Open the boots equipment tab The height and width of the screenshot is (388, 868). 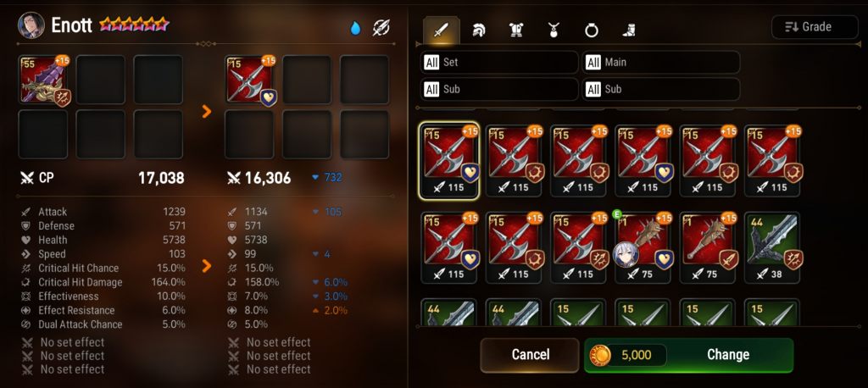(628, 30)
